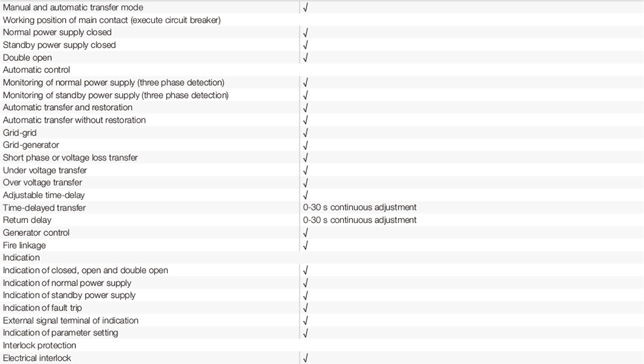Image resolution: width=644 pixels, height=364 pixels.
Task: Click the Electrical interlock checkmark
Action: [306, 359]
